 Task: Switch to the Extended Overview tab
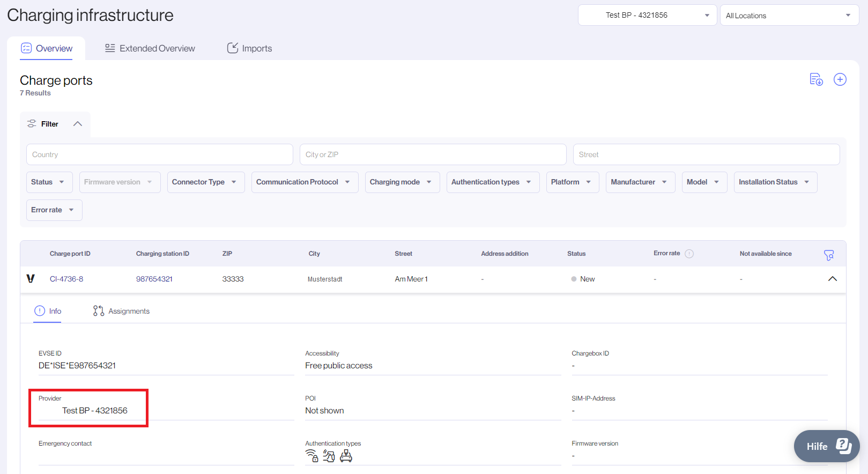(150, 48)
